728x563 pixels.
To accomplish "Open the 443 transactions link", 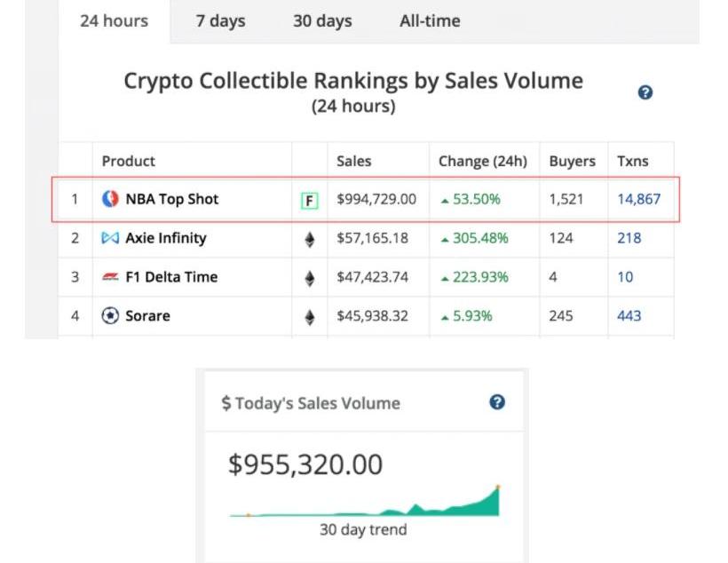I will coord(629,316).
